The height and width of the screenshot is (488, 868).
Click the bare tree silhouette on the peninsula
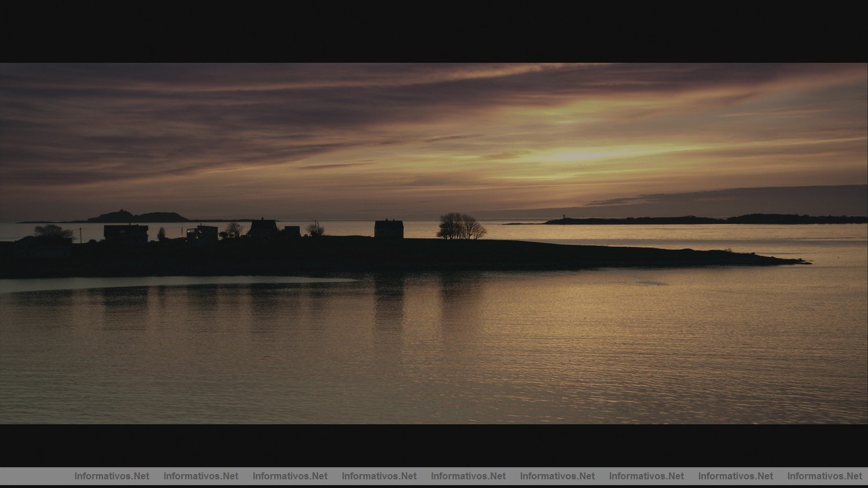pyautogui.click(x=460, y=227)
